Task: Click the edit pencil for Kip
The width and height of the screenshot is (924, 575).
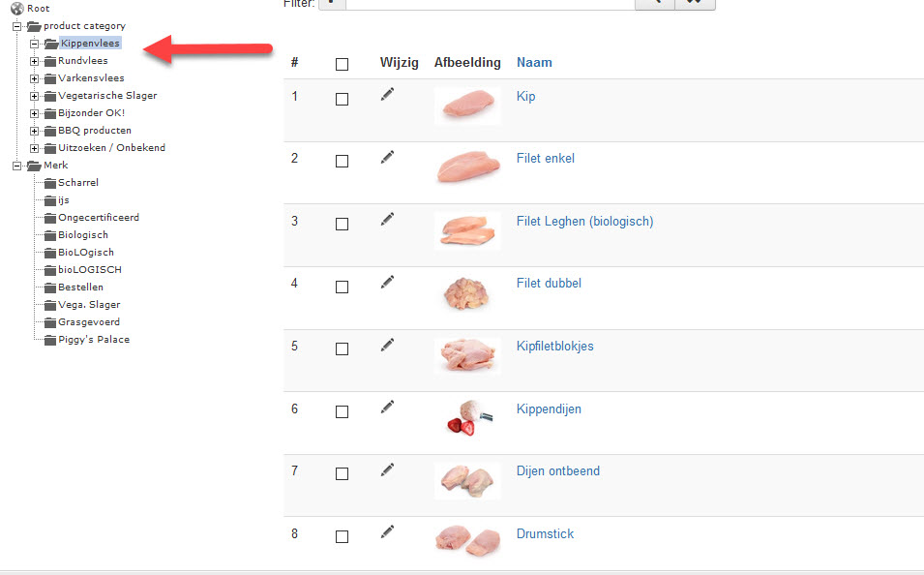Action: (387, 94)
